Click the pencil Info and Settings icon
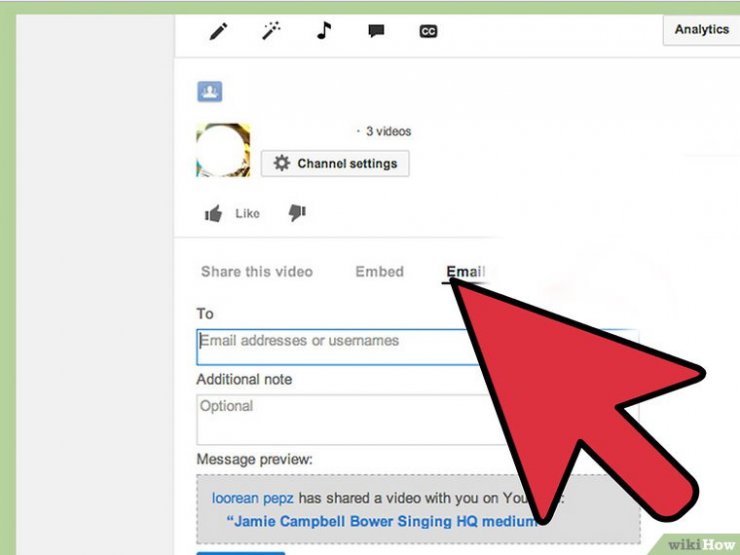 (x=219, y=32)
